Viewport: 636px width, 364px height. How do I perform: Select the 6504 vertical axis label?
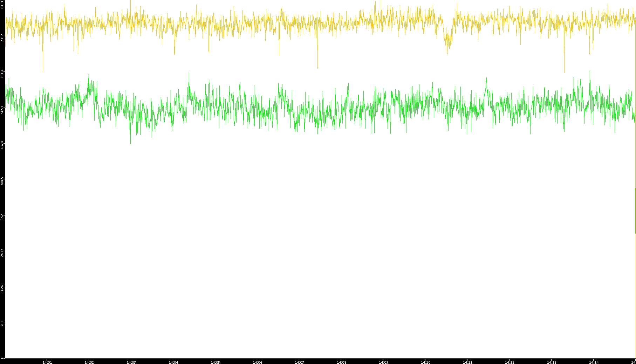[x=2, y=74]
